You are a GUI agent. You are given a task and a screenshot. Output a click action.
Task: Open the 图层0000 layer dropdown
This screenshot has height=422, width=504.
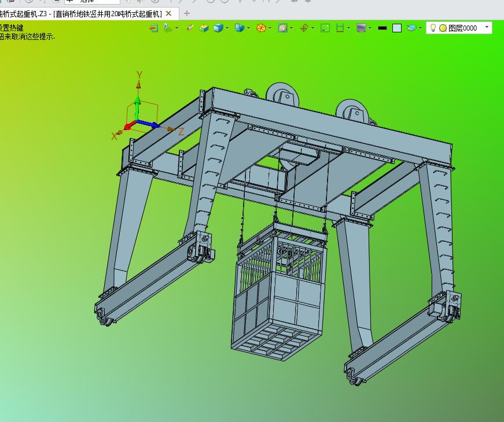pos(487,27)
